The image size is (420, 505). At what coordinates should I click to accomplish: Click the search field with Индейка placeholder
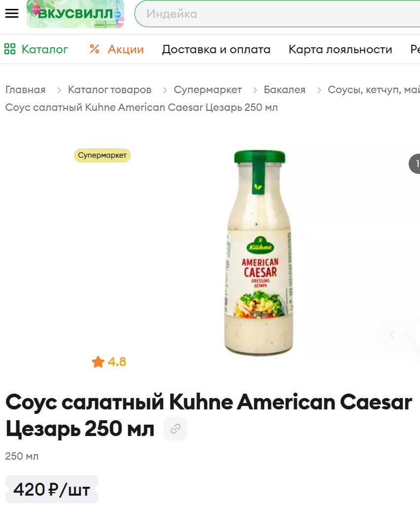[277, 13]
